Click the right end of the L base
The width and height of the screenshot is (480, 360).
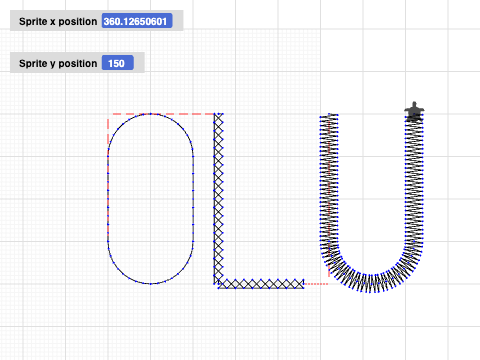pos(303,284)
